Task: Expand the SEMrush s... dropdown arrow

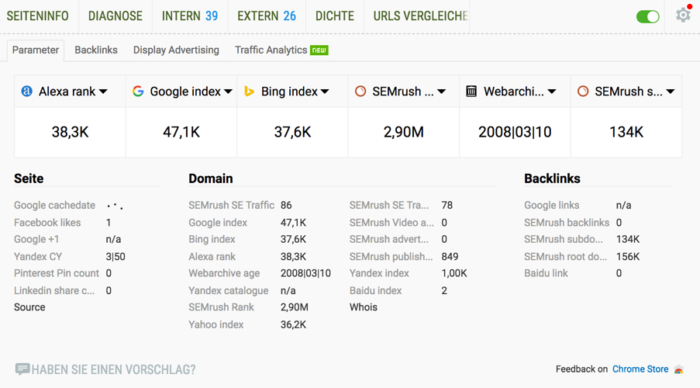Action: point(670,92)
